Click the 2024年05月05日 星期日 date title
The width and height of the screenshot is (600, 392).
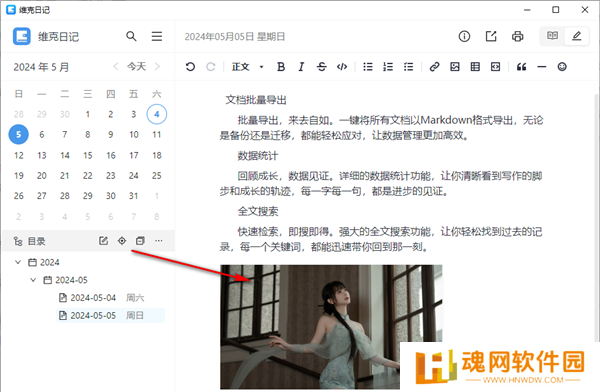click(x=235, y=37)
